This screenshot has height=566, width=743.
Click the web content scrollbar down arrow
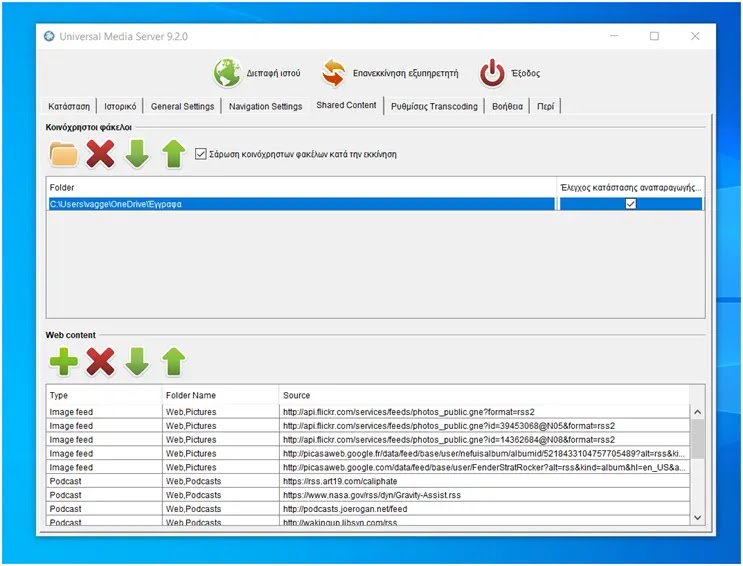coord(697,518)
